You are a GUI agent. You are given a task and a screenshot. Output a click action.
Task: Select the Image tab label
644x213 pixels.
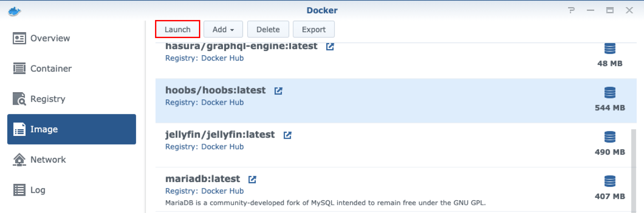(x=44, y=129)
